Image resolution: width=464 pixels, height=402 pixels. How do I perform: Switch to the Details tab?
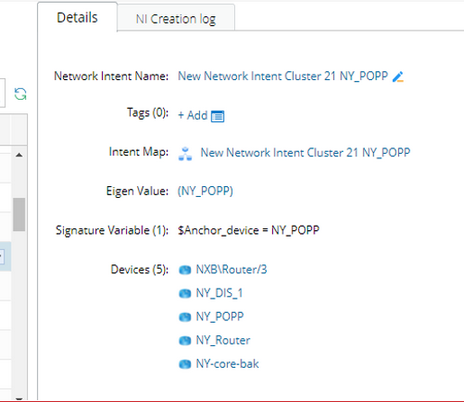pos(77,17)
